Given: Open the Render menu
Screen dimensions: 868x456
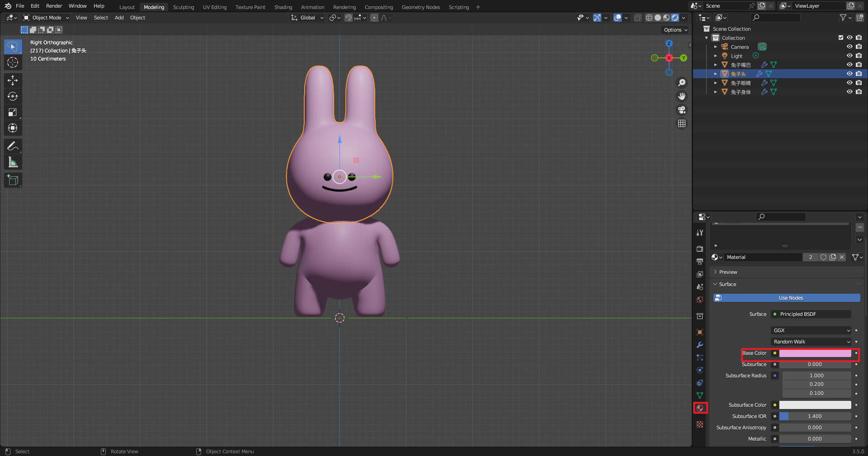Looking at the screenshot, I should [54, 6].
